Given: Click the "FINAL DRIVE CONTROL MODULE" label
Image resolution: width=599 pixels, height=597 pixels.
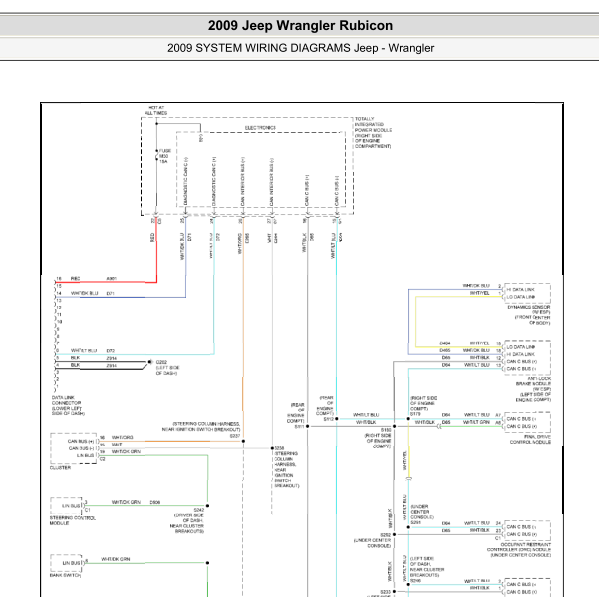Looking at the screenshot, I should point(530,439).
